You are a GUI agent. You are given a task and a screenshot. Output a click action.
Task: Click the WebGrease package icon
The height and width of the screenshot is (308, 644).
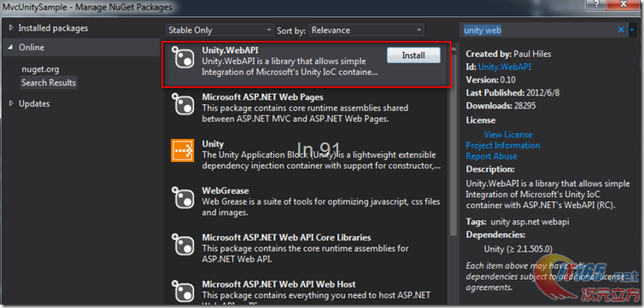pos(183,198)
